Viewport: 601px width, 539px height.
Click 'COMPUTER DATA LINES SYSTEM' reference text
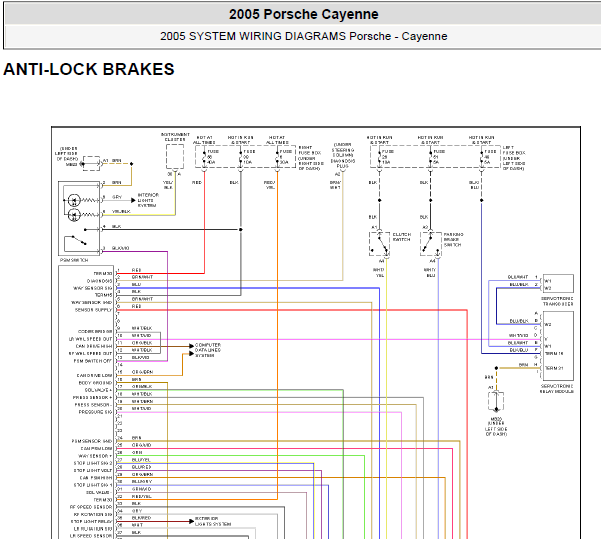[x=208, y=350]
